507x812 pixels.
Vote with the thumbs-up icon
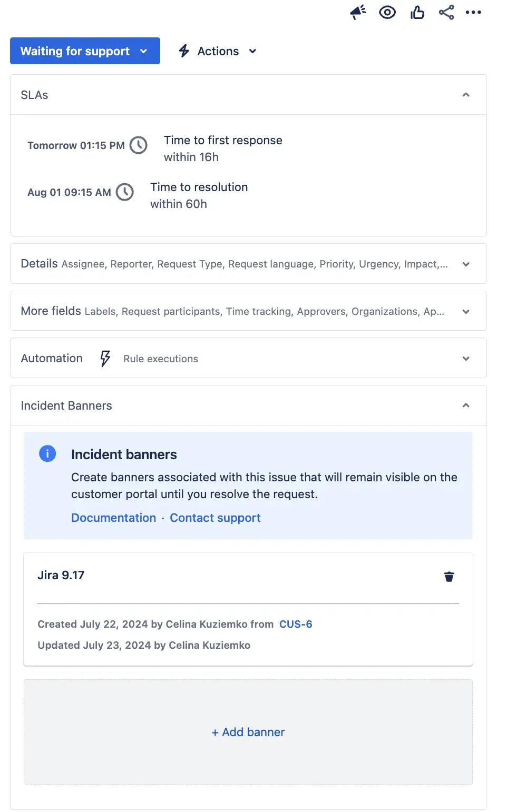pyautogui.click(x=417, y=12)
